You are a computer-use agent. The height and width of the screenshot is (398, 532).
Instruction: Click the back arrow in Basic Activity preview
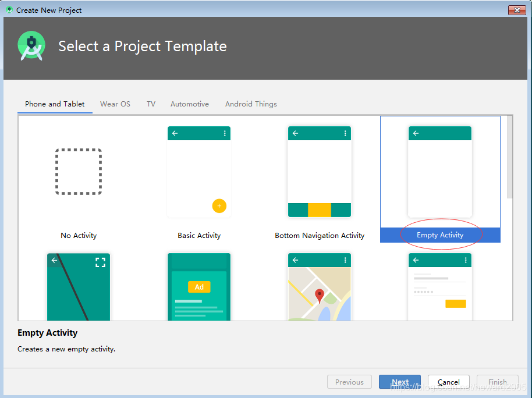coord(175,133)
